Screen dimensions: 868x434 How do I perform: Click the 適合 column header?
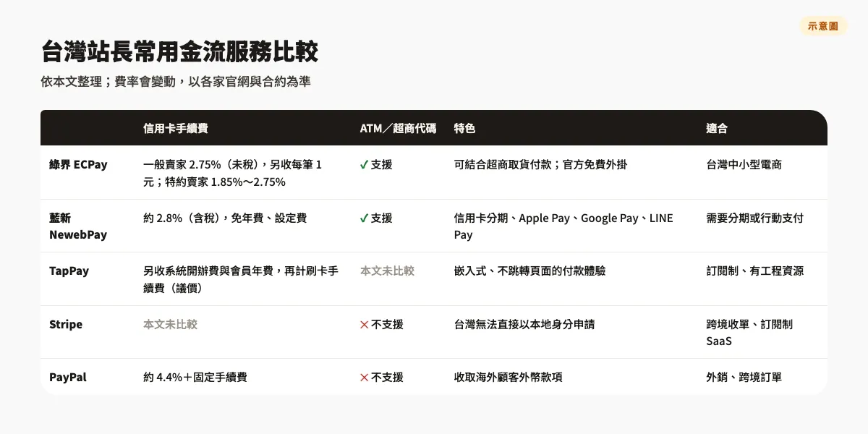coord(717,128)
